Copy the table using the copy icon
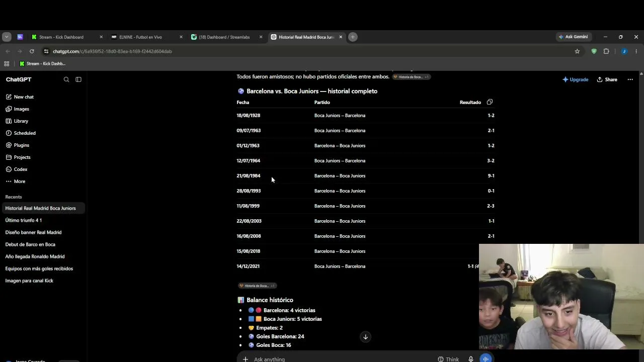 coord(490,102)
